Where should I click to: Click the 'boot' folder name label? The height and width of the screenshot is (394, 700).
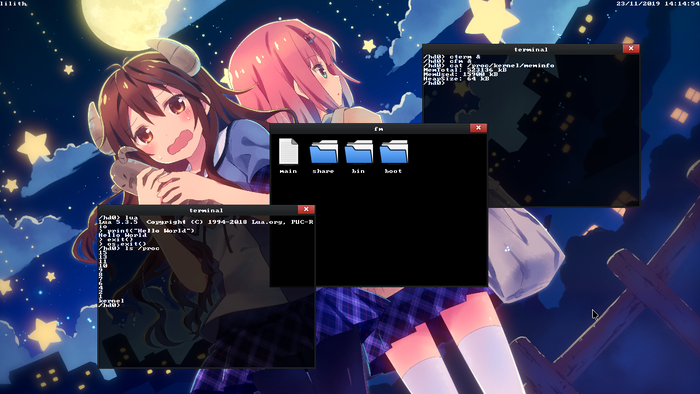tap(393, 171)
